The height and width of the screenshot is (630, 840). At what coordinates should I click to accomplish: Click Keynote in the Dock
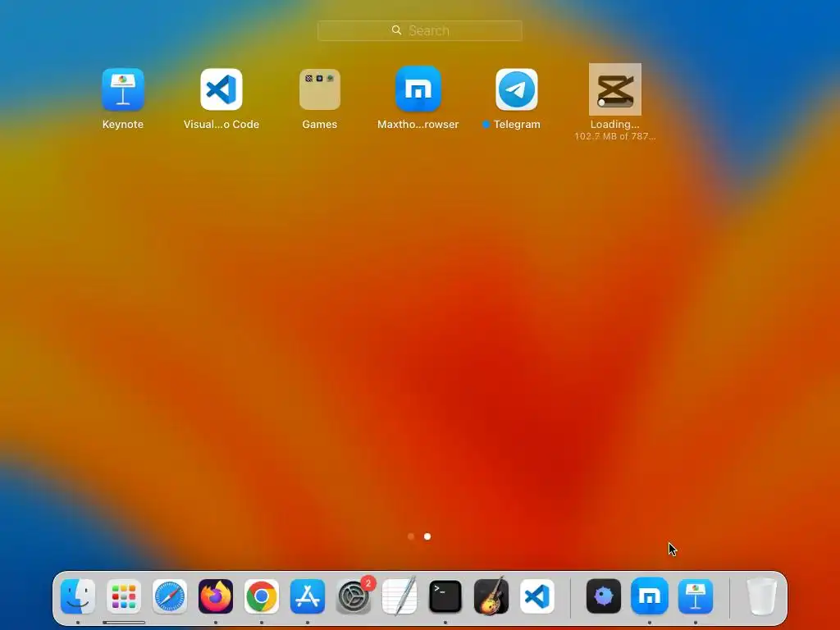click(x=696, y=596)
